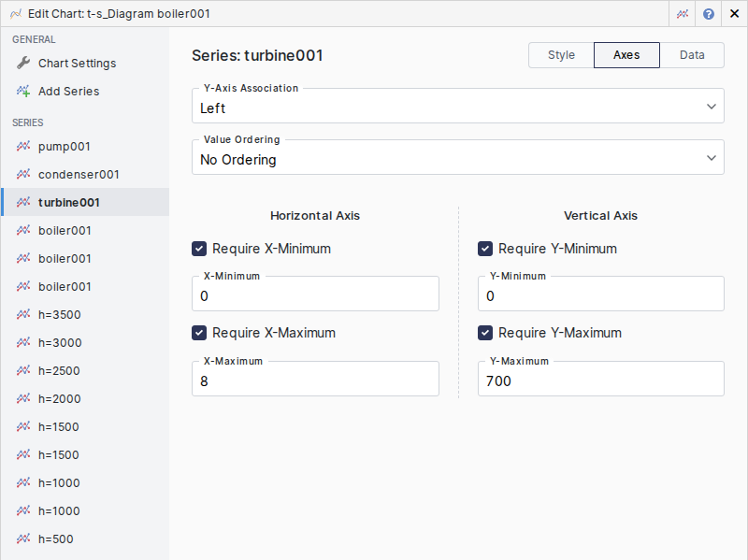Open help via question mark icon
748x560 pixels.
709,14
